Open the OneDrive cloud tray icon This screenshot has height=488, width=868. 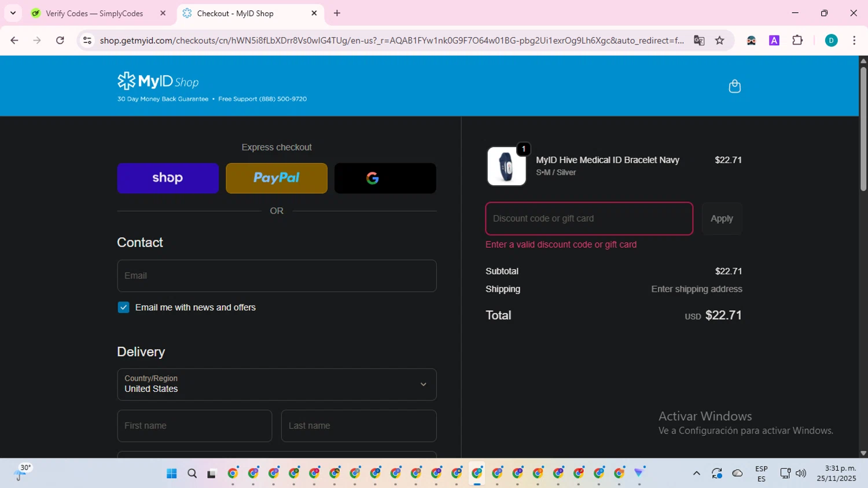tap(737, 474)
